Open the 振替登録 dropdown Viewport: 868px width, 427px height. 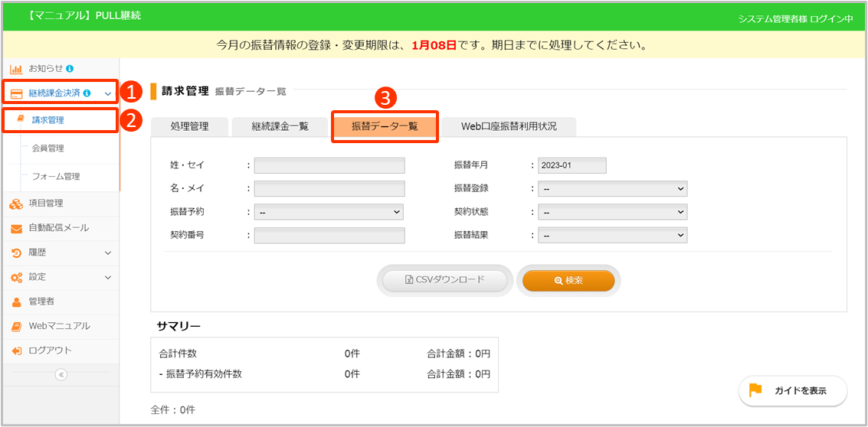point(612,189)
